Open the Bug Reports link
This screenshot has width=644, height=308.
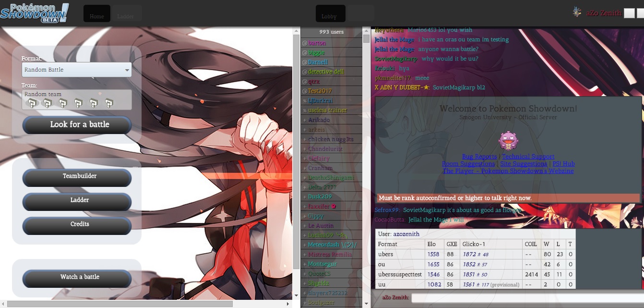tap(479, 157)
